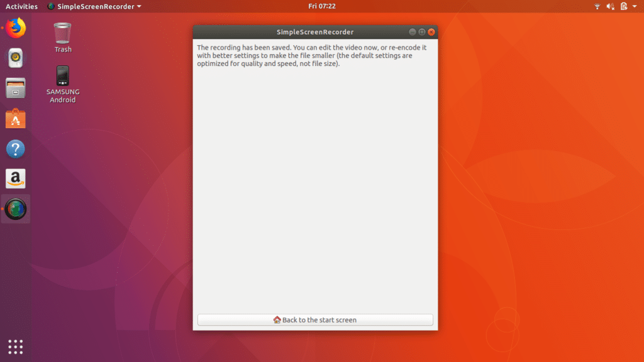This screenshot has width=644, height=362.
Task: Click the Back to the start screen button
Action: coord(314,320)
